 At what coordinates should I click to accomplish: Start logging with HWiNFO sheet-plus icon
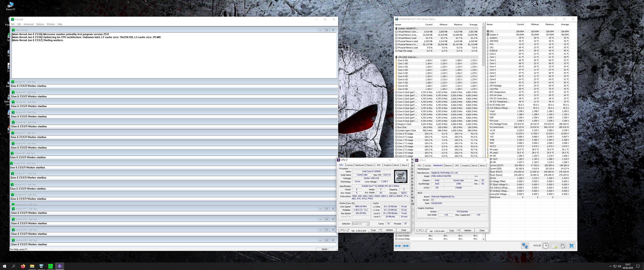[554, 246]
